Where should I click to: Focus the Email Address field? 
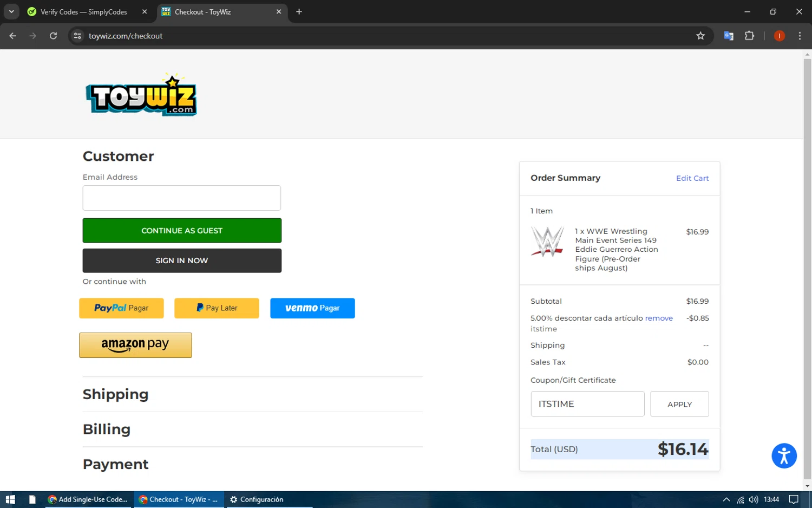pyautogui.click(x=181, y=198)
